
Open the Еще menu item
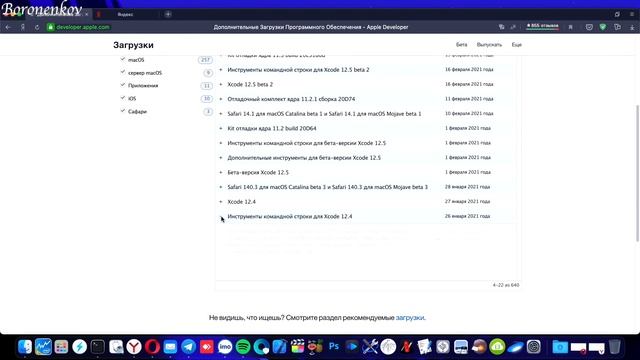pyautogui.click(x=516, y=44)
